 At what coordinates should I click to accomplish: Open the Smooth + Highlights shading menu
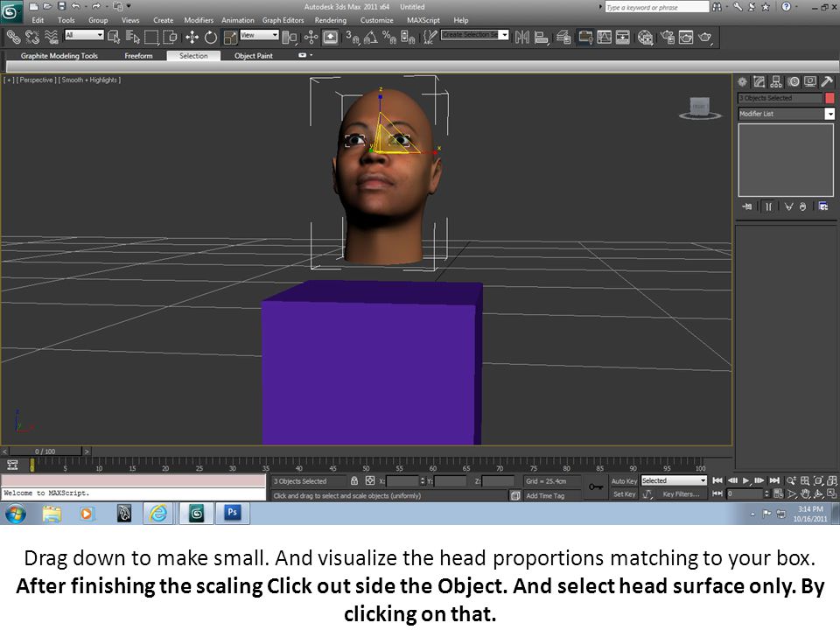(x=90, y=80)
